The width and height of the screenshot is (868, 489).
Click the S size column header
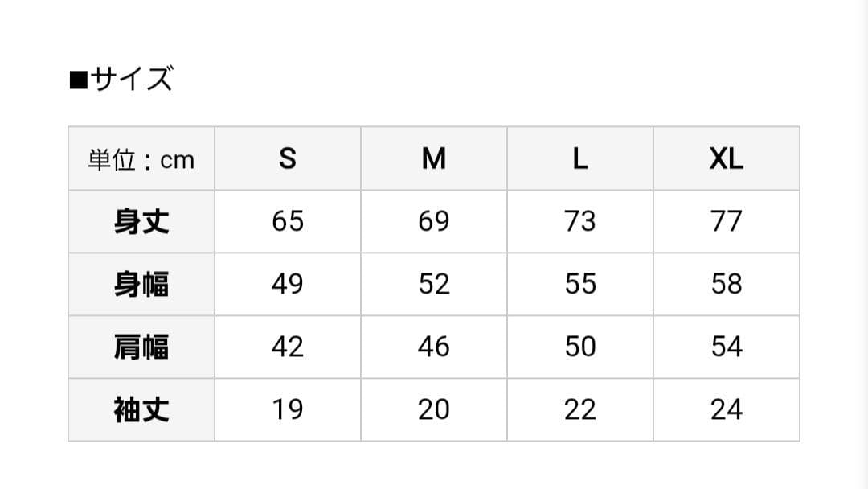288,159
